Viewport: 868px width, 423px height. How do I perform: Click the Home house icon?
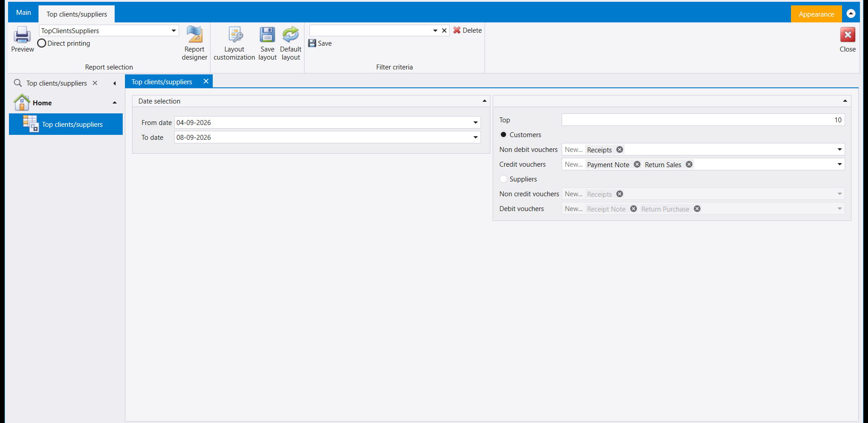pos(22,102)
